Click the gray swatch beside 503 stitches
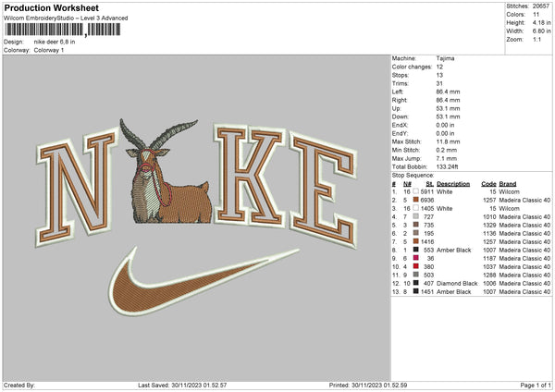Viewport: 555px width, 392px height. (415, 275)
